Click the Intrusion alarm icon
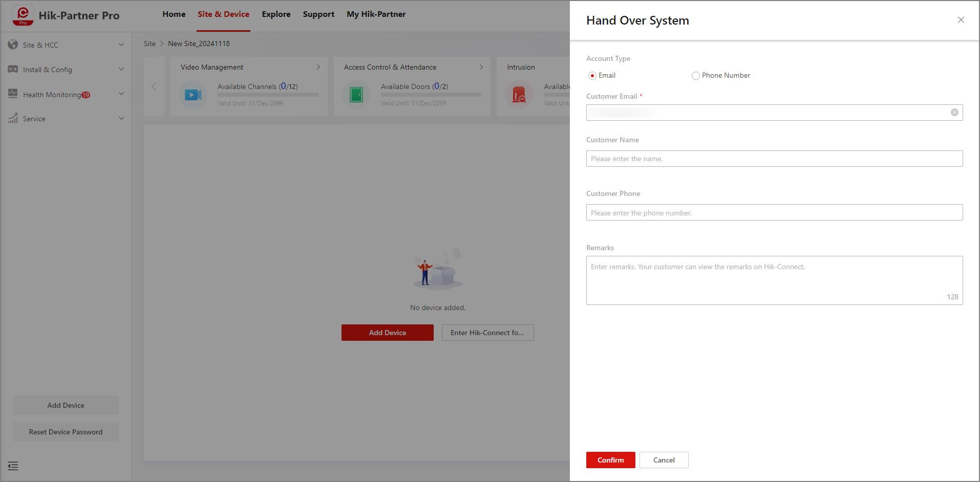The height and width of the screenshot is (482, 980). click(519, 95)
